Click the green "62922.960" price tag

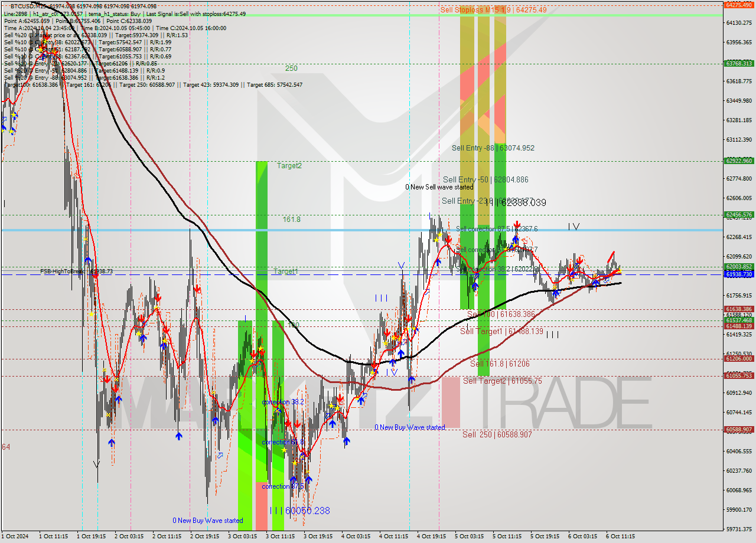tap(739, 161)
